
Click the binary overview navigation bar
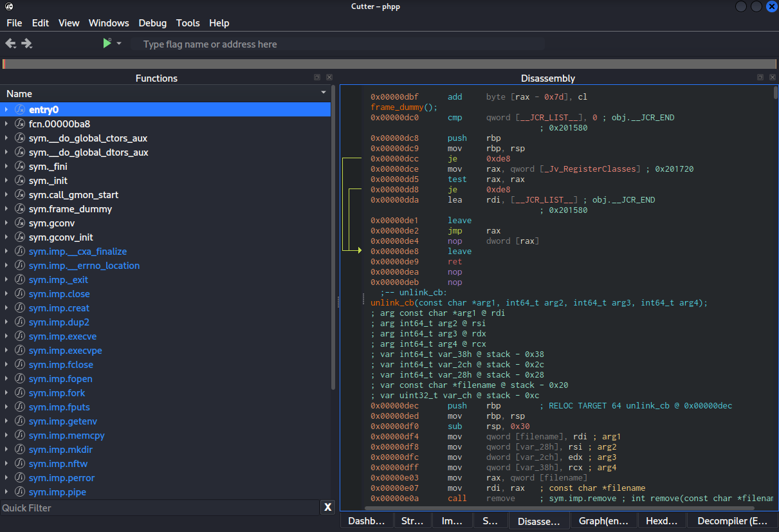click(389, 64)
